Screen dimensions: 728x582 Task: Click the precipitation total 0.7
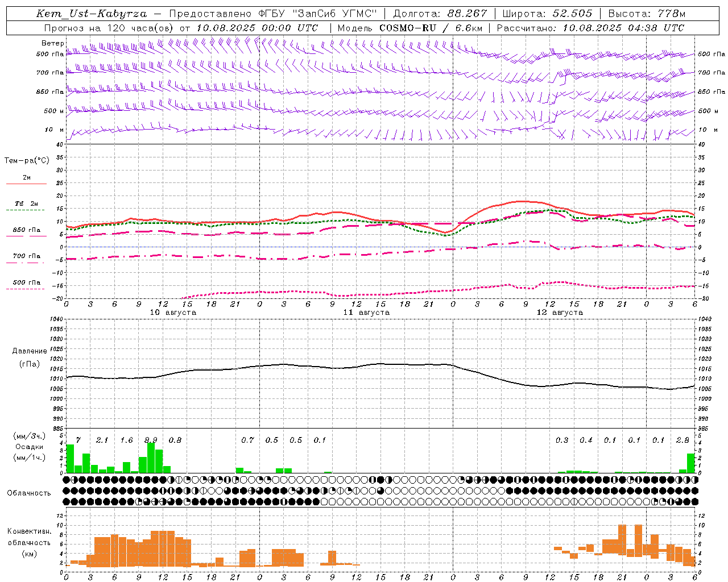[247, 440]
